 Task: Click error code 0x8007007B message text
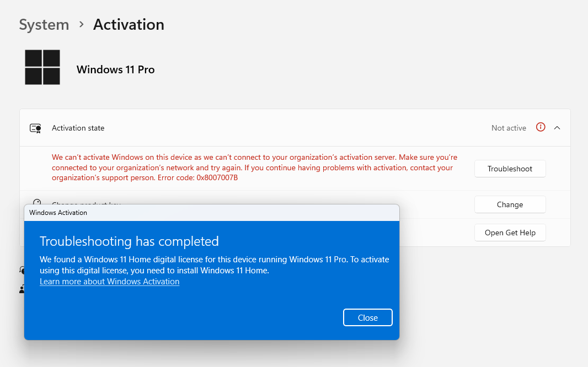[x=254, y=168]
